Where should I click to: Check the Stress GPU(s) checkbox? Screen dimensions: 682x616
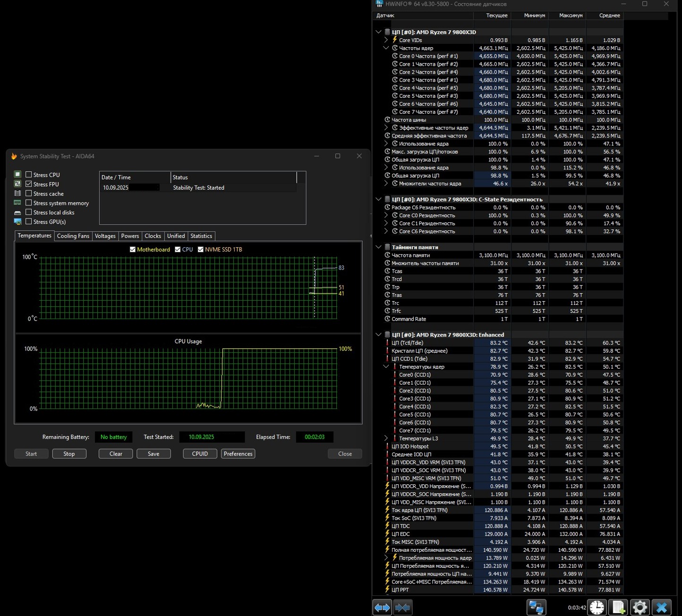tap(28, 221)
